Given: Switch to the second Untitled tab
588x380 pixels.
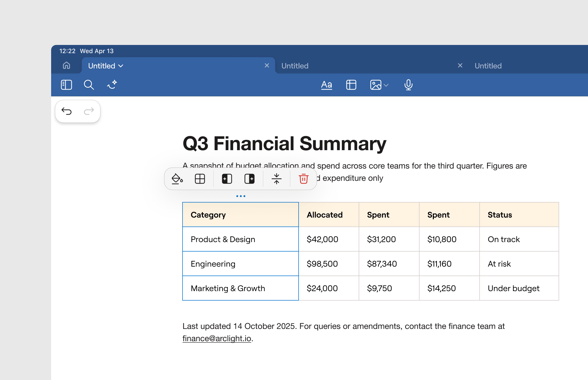Looking at the screenshot, I should tap(295, 66).
